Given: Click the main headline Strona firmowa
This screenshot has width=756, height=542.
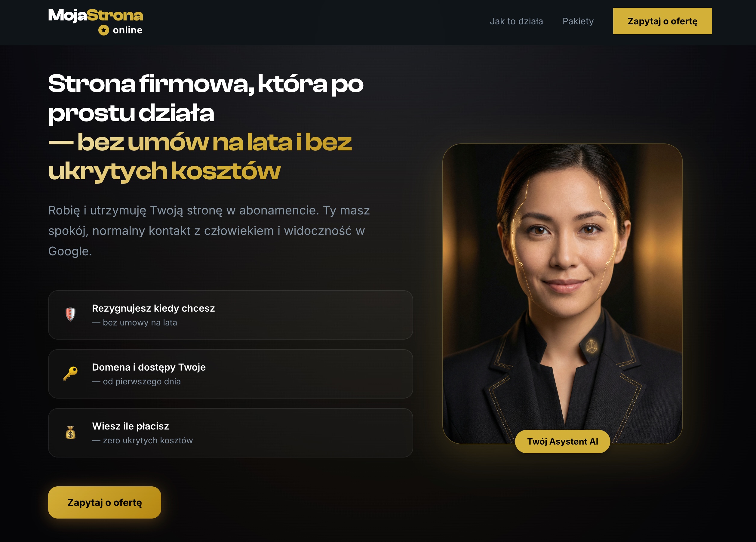Looking at the screenshot, I should (206, 98).
